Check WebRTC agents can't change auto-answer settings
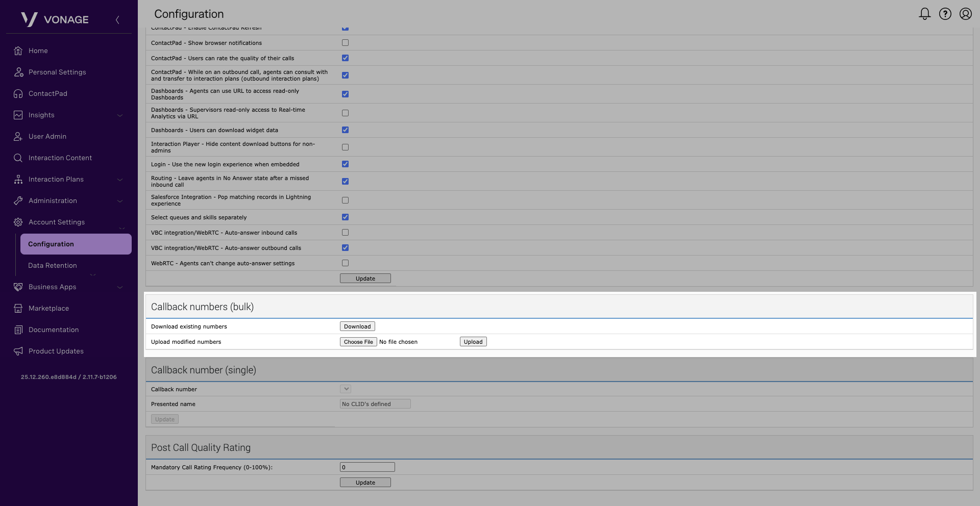The image size is (980, 506). click(x=345, y=263)
